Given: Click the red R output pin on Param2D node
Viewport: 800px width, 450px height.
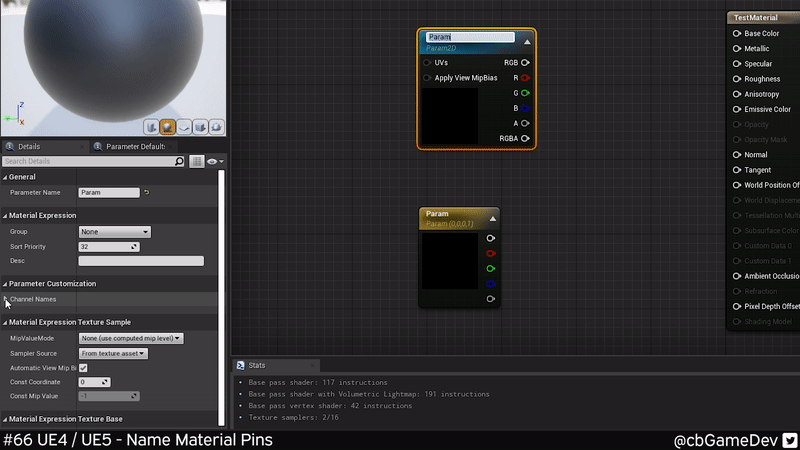Looking at the screenshot, I should point(525,77).
